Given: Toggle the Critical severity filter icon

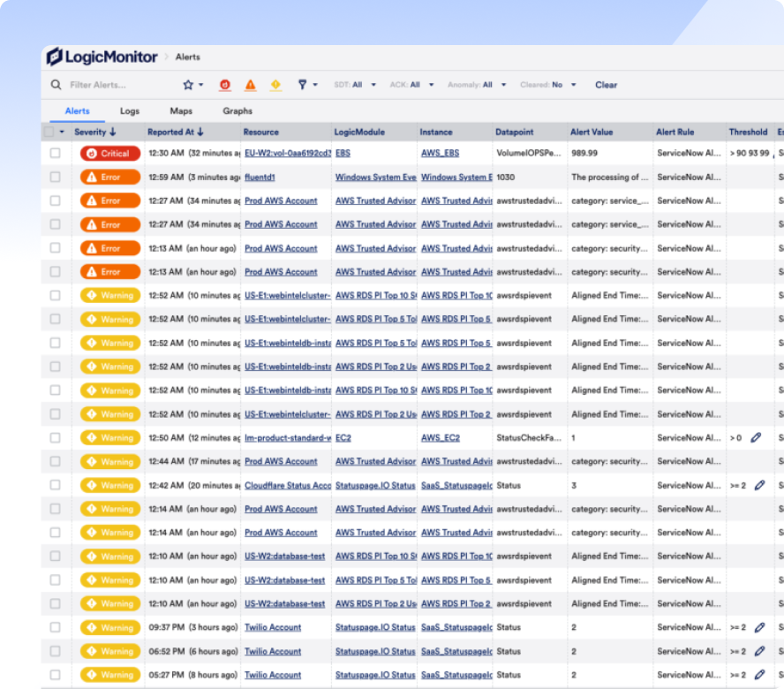Looking at the screenshot, I should point(225,85).
